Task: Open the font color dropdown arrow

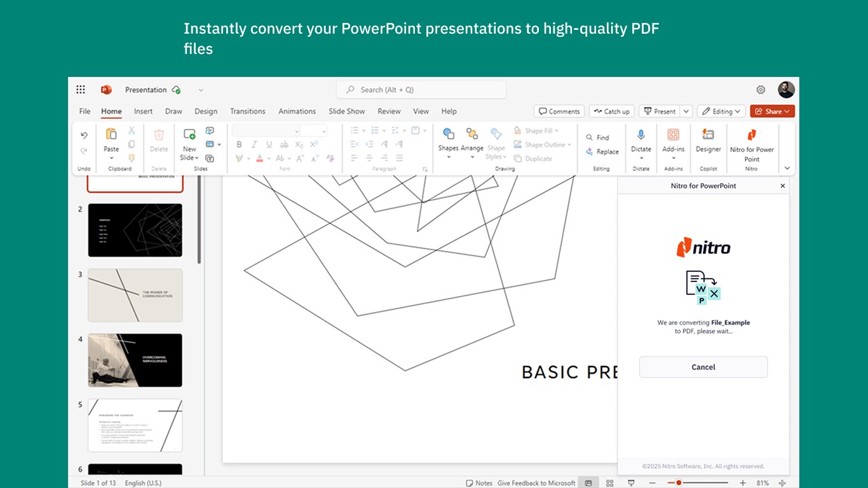Action: (269, 158)
